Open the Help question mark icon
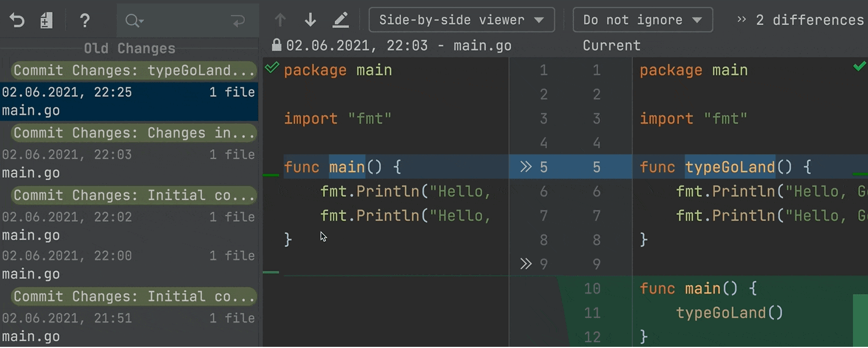The height and width of the screenshot is (348, 868). pos(84,21)
